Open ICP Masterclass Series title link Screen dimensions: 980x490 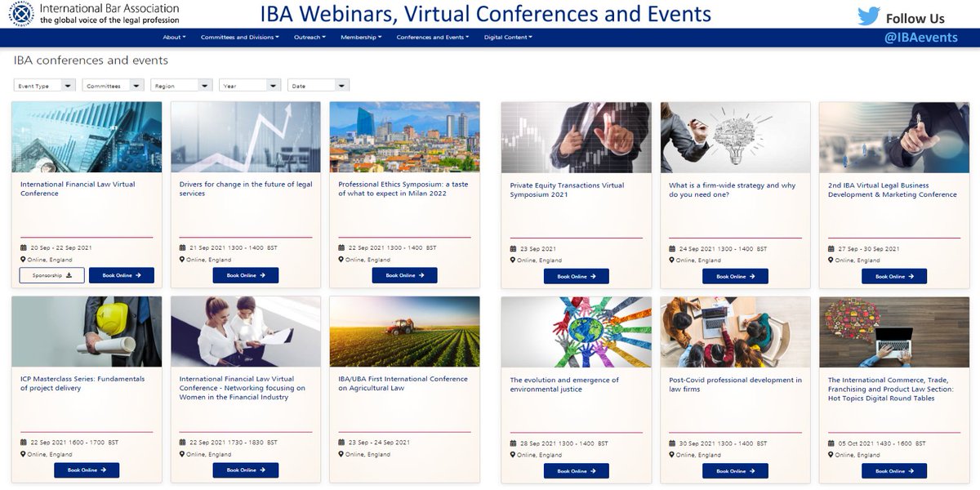tap(81, 383)
